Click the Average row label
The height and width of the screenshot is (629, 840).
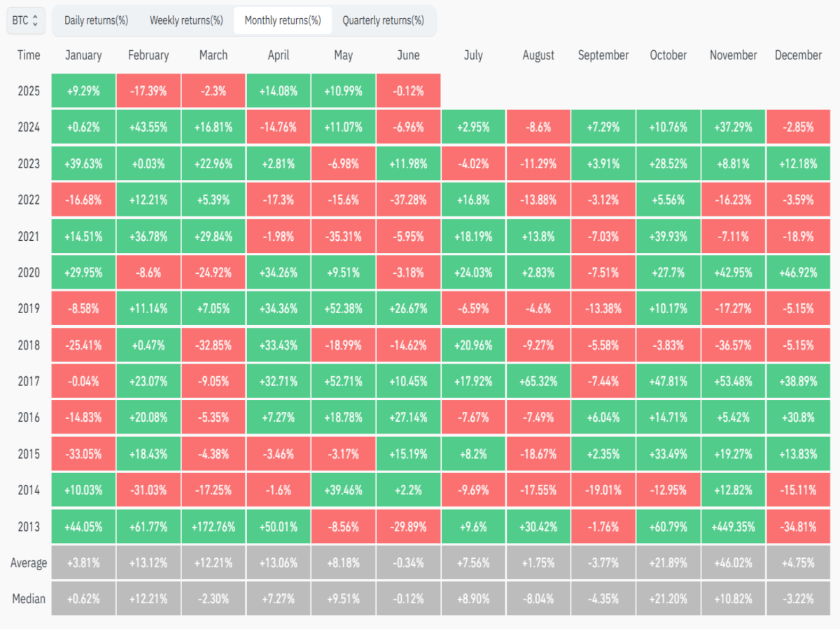coord(29,563)
